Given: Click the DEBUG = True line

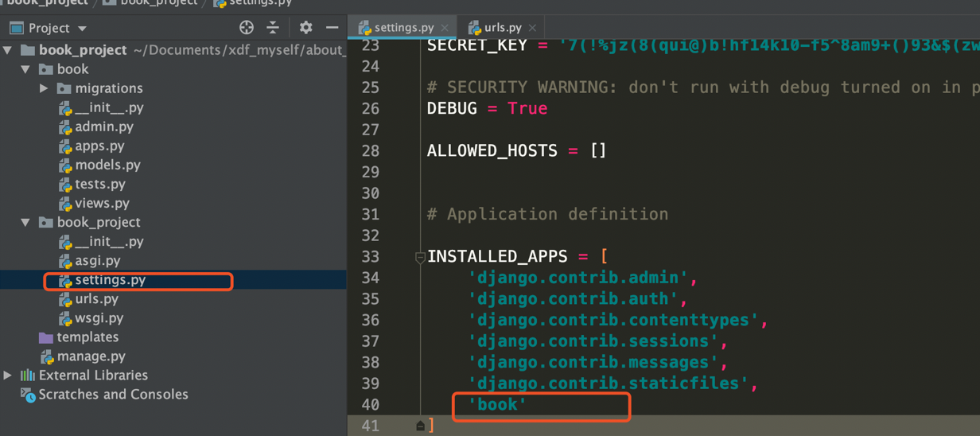Looking at the screenshot, I should pos(487,108).
